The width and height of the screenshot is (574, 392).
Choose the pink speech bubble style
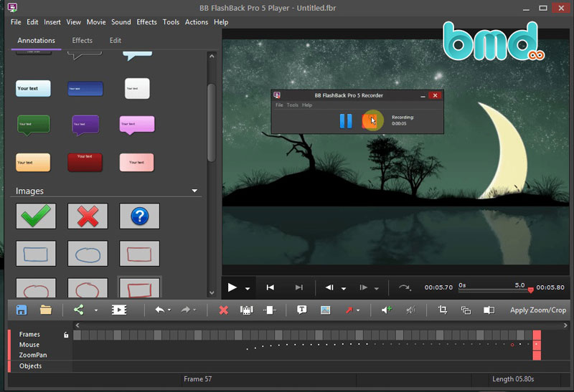pyautogui.click(x=137, y=125)
